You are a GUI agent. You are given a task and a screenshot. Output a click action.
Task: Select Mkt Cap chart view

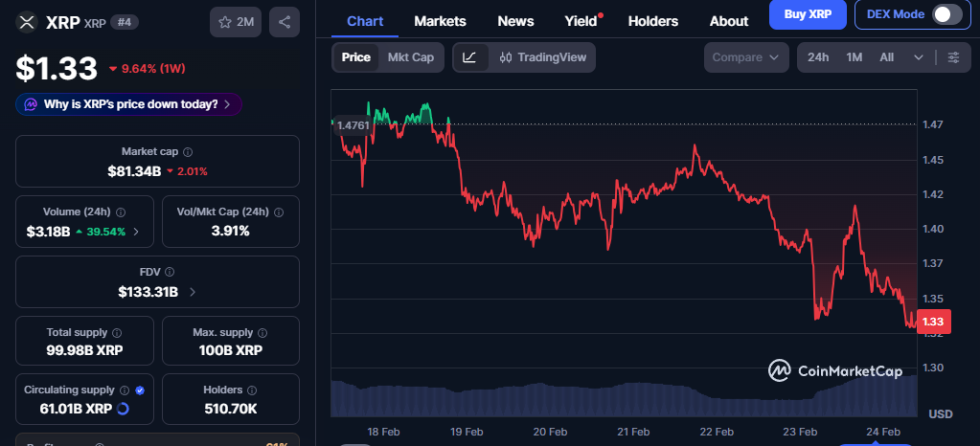click(x=410, y=57)
